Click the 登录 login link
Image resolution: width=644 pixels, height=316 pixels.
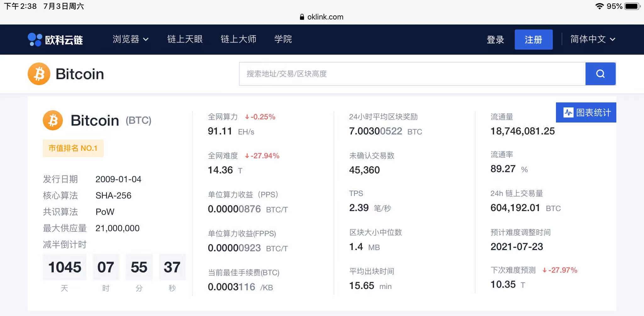[x=495, y=40]
